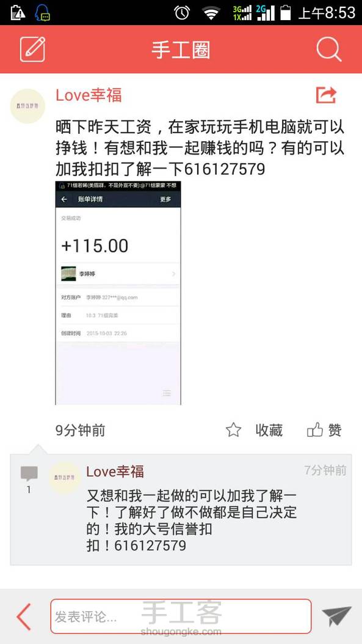Open search with the magnifier icon
The height and width of the screenshot is (644, 362).
coord(329,49)
